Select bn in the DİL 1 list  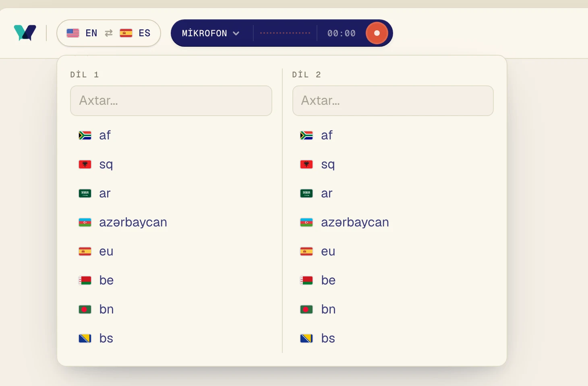tap(171, 309)
